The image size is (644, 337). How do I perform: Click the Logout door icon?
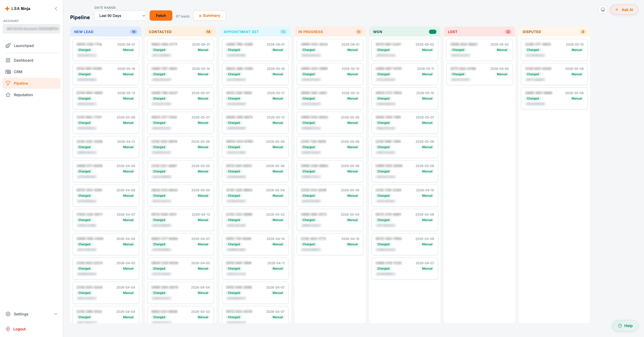(8, 329)
